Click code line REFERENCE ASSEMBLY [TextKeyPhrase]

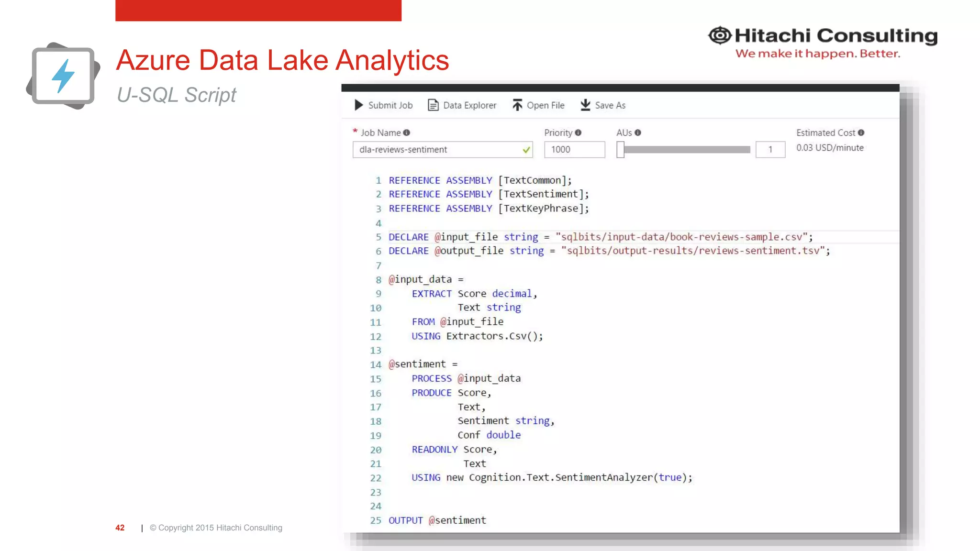[489, 209]
